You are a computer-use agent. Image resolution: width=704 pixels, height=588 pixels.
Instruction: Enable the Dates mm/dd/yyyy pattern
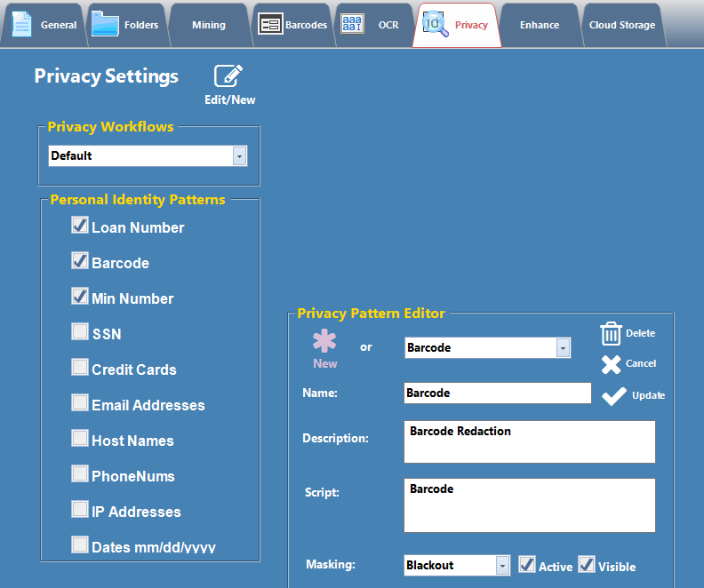80,544
